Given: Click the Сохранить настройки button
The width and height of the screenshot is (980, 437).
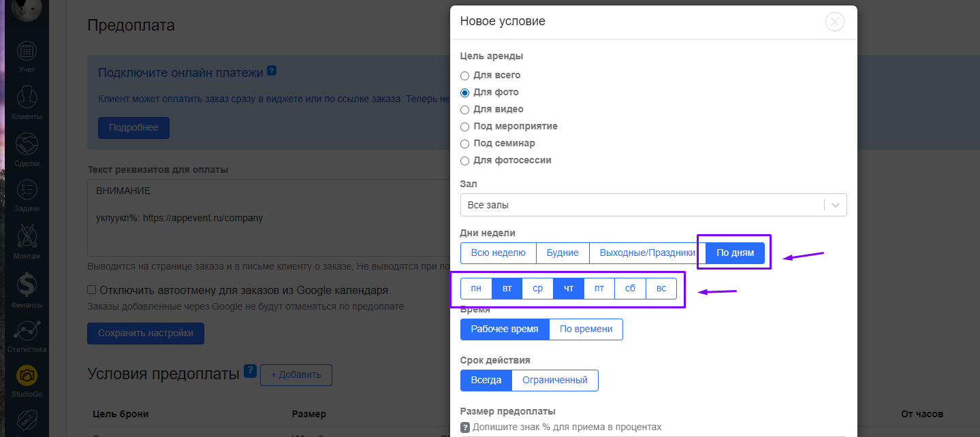Looking at the screenshot, I should pyautogui.click(x=146, y=334).
